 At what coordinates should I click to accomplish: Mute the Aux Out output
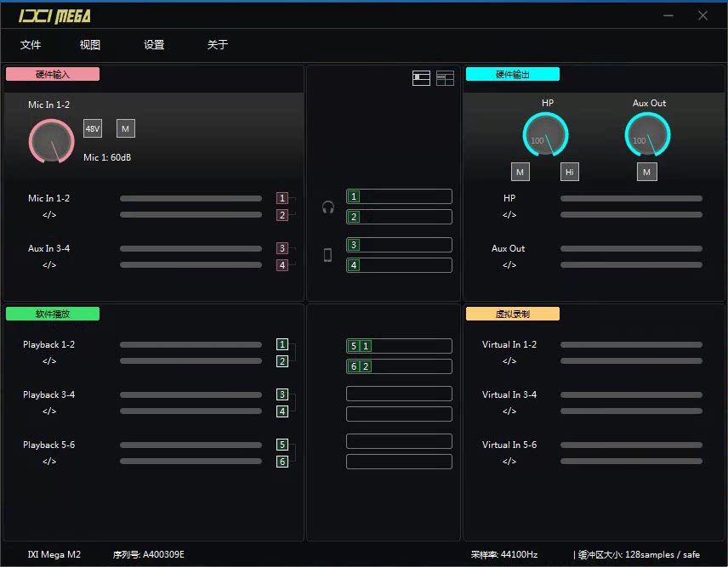click(x=646, y=173)
